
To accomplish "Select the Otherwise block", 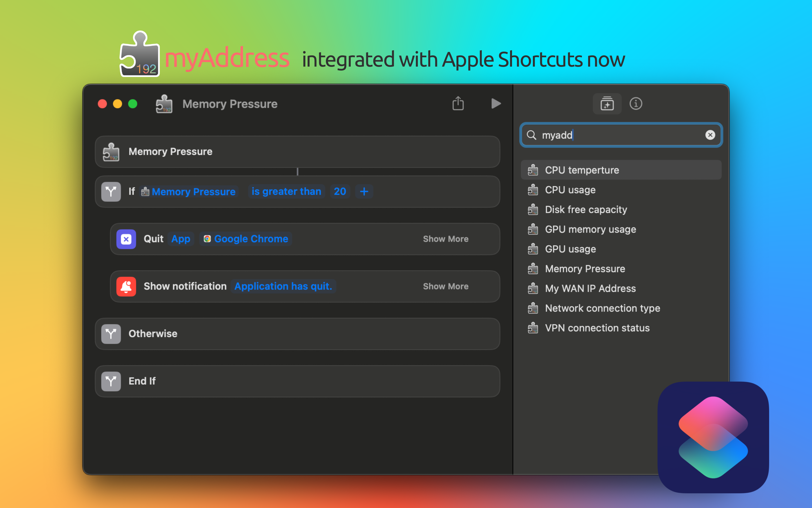I will (298, 334).
